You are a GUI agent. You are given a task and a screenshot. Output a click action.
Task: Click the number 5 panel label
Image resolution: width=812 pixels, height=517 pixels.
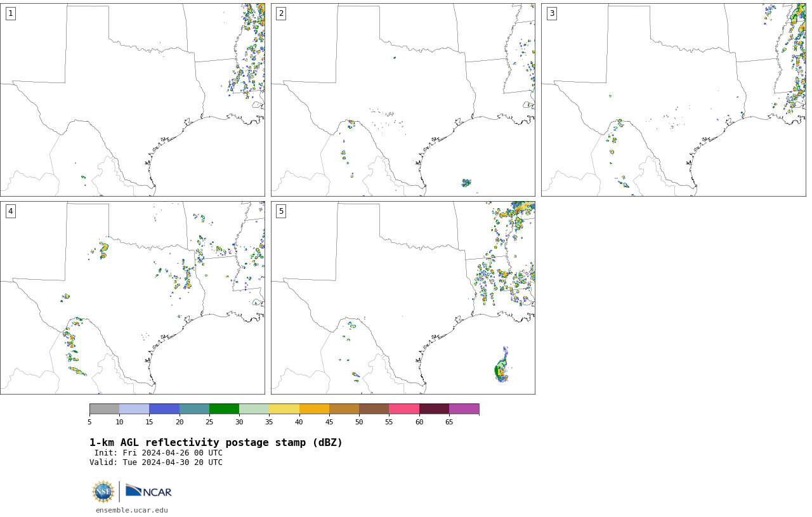(x=281, y=211)
